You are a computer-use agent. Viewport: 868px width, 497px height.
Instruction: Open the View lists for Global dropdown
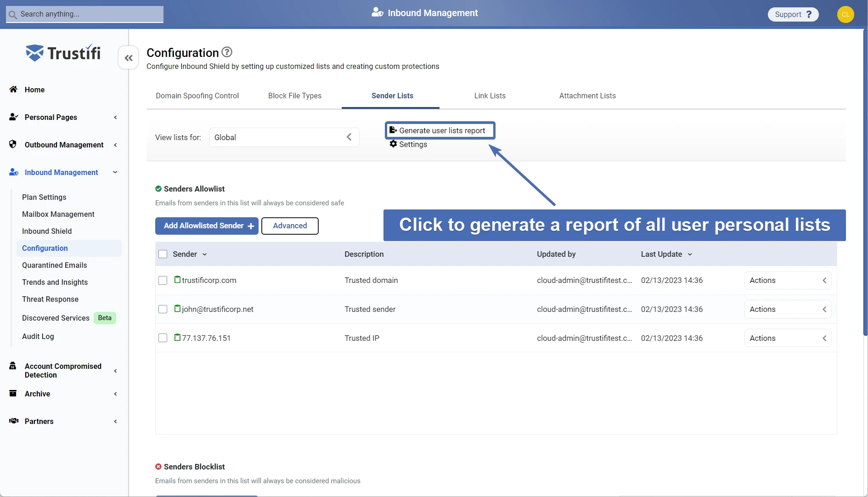click(284, 137)
